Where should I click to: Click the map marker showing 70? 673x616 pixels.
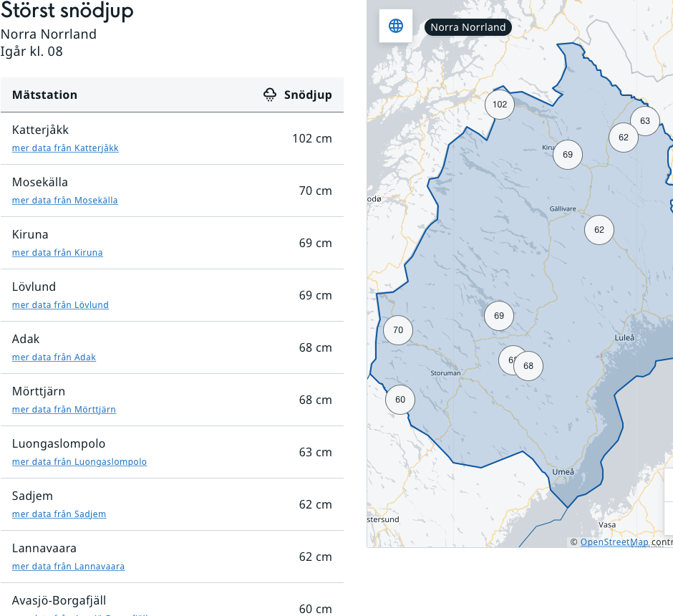pos(398,330)
